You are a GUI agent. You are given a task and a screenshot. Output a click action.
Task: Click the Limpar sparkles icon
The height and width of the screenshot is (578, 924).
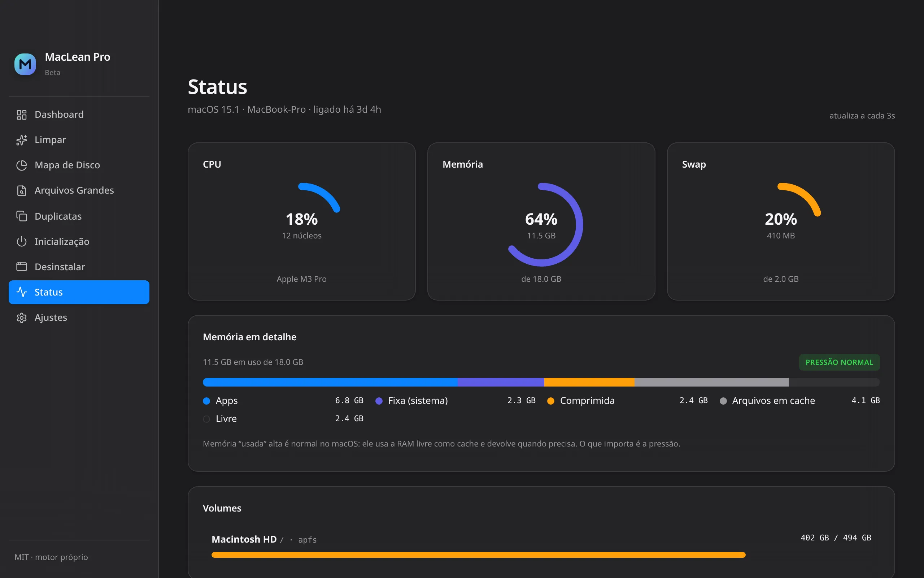tap(22, 140)
